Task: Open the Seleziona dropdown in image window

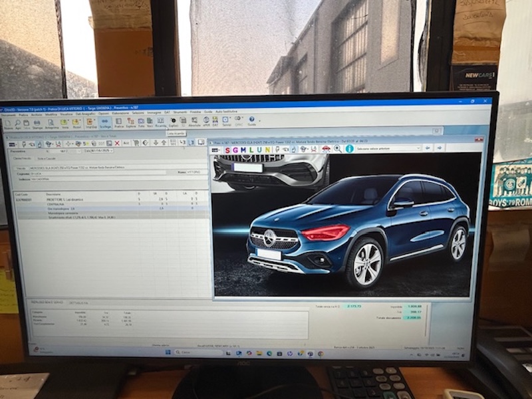Action: point(388,148)
